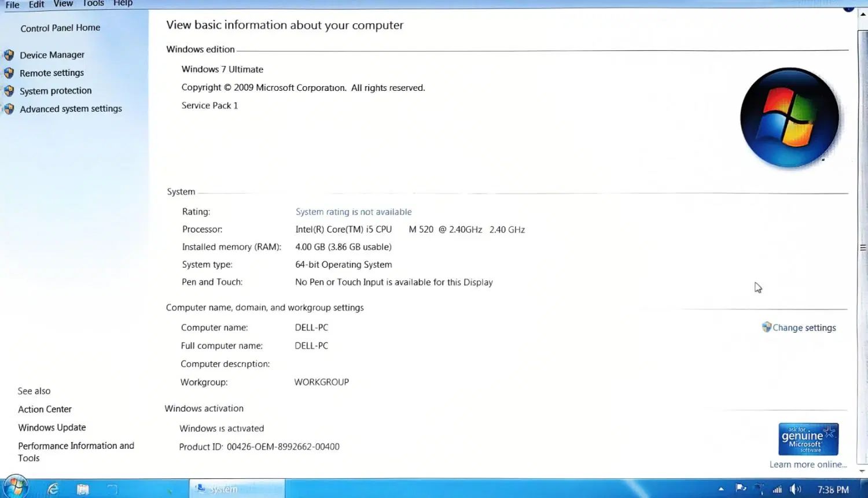Click the genuine Microsoft software badge
868x498 pixels.
(x=808, y=439)
